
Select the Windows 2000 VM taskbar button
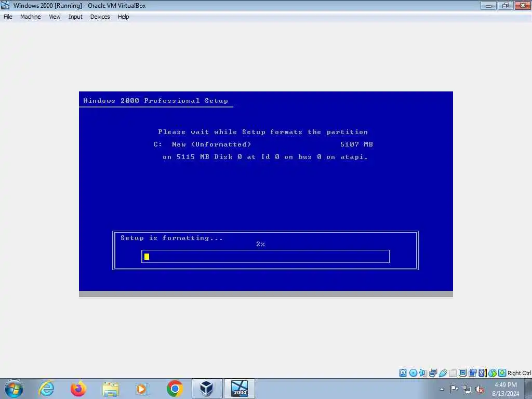pos(240,389)
